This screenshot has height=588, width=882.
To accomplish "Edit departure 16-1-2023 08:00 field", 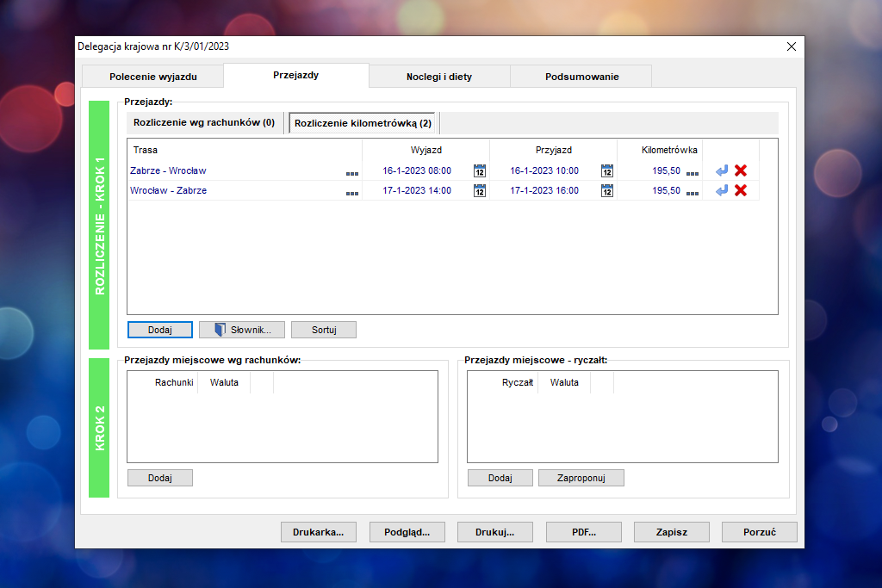I will coord(417,170).
